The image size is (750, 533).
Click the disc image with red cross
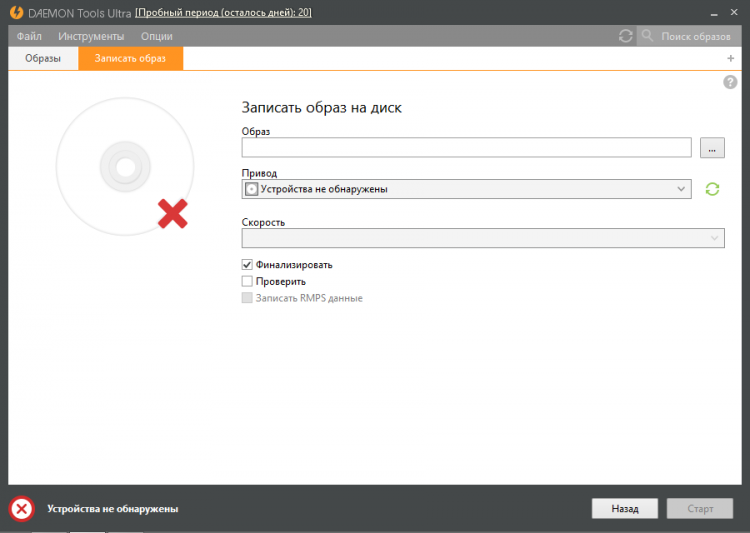tap(125, 167)
